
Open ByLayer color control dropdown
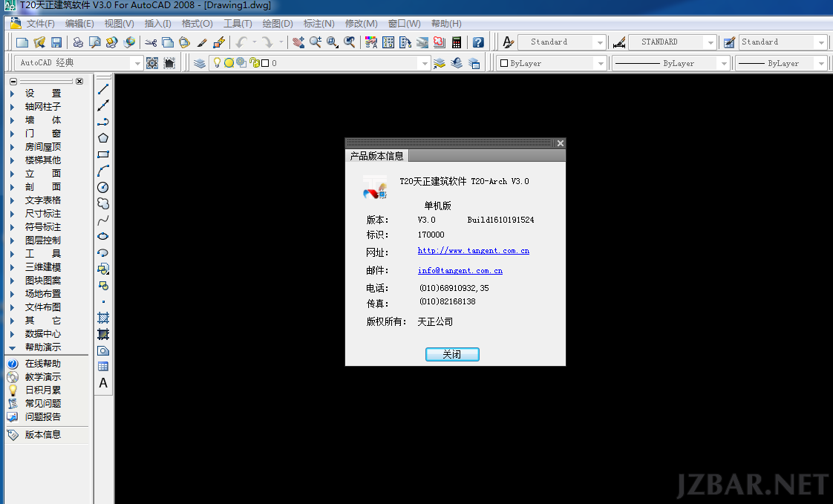tap(601, 63)
